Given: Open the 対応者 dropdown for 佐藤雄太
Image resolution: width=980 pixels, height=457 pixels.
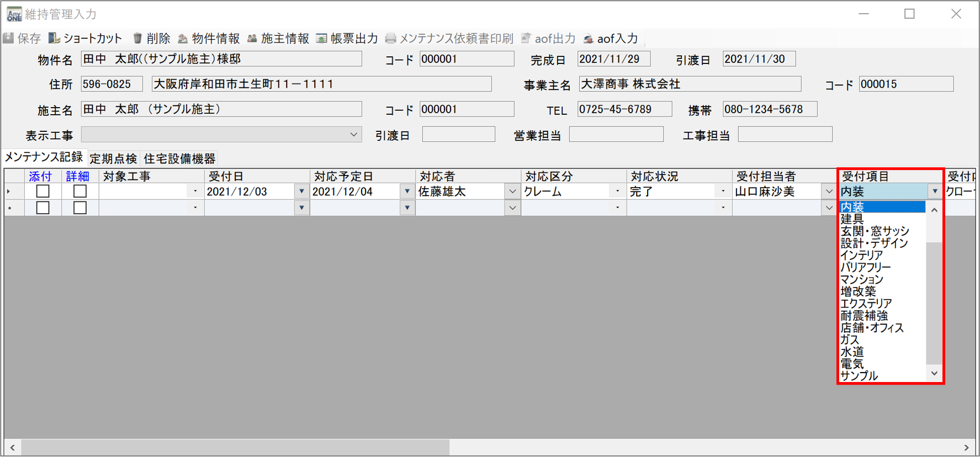Looking at the screenshot, I should click(512, 192).
